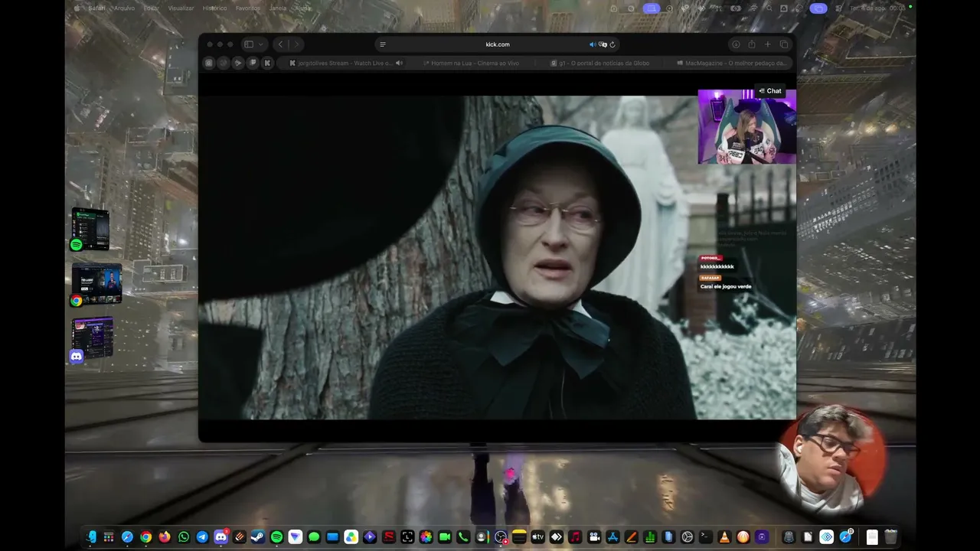Open Messages from the dock
Image resolution: width=980 pixels, height=551 pixels.
[314, 537]
